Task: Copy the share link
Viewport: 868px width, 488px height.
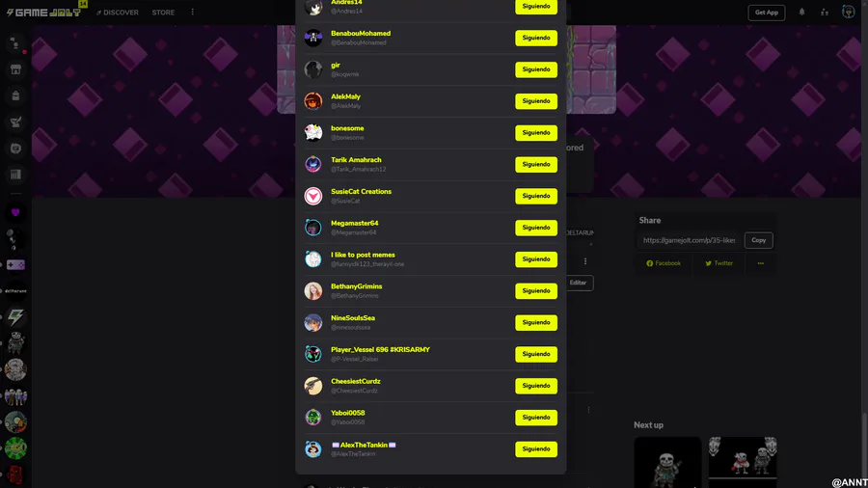Action: (x=758, y=240)
